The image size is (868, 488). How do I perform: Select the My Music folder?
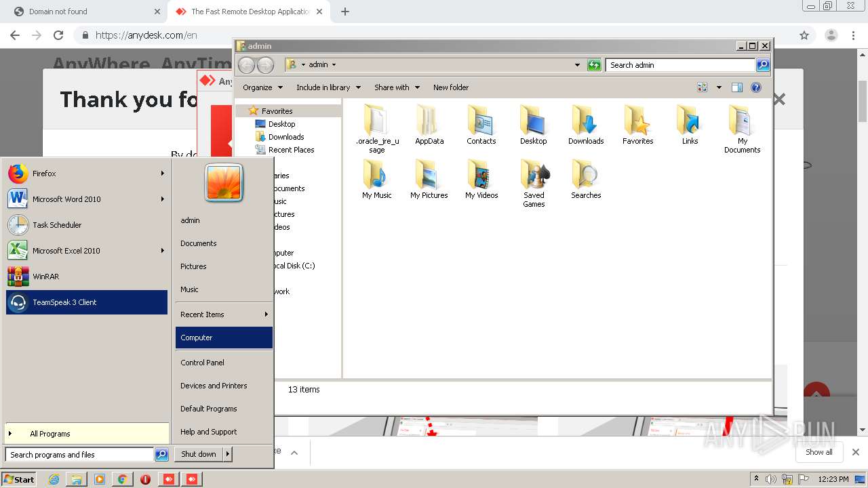click(x=377, y=179)
